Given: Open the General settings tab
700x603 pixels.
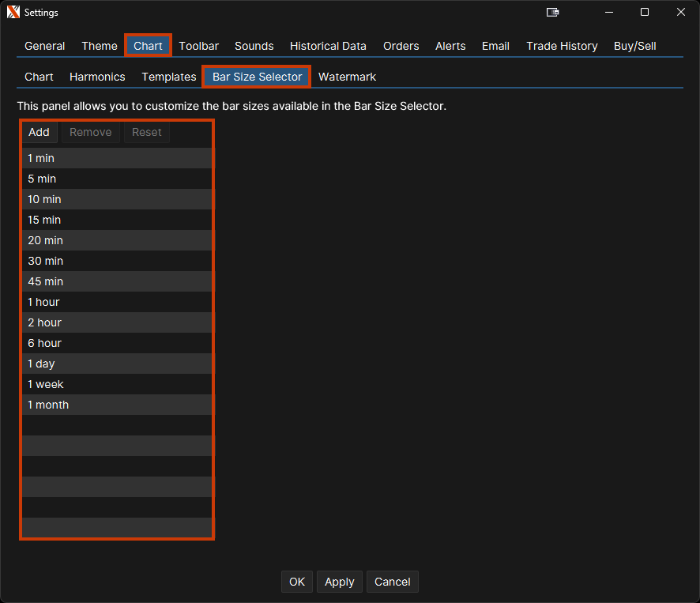Looking at the screenshot, I should click(45, 46).
